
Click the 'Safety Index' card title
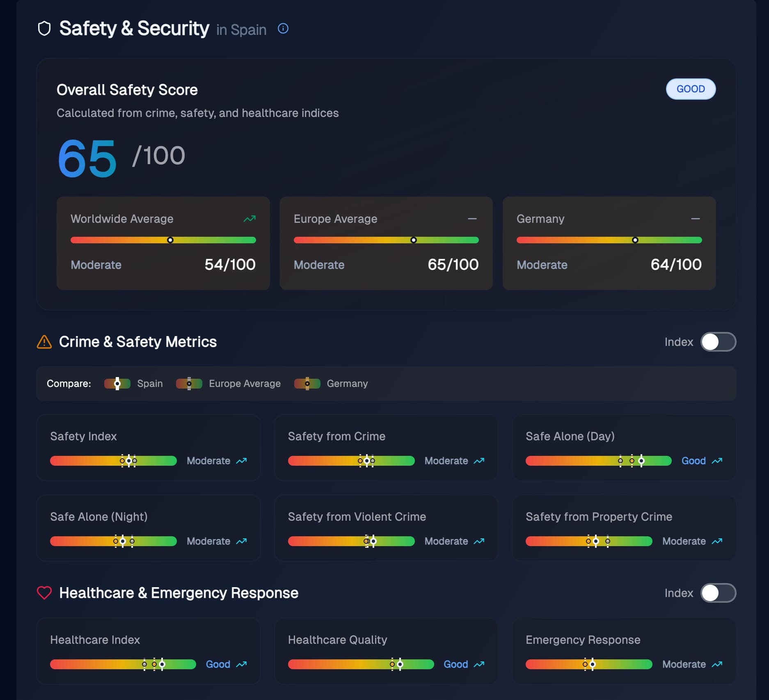(x=83, y=436)
